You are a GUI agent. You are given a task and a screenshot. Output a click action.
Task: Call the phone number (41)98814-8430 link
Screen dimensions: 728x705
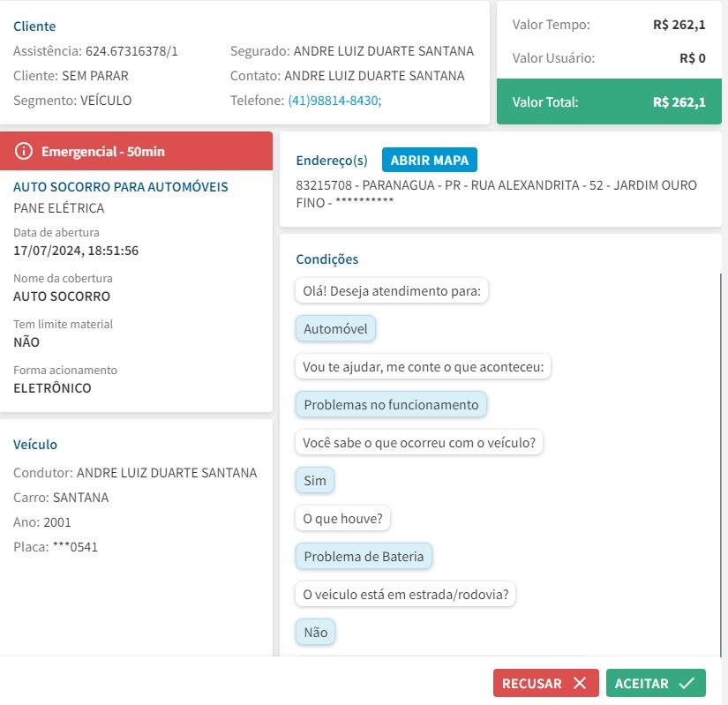(334, 101)
